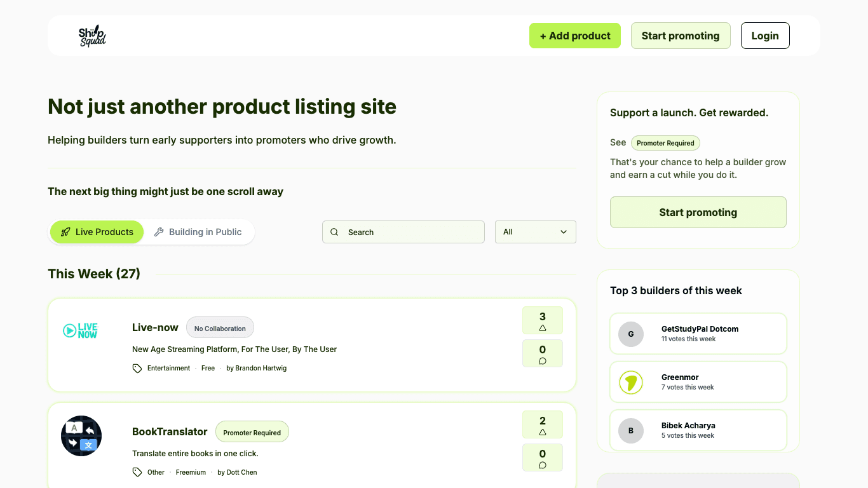Image resolution: width=868 pixels, height=488 pixels.
Task: Upvote the BookTranslator product
Action: tap(542, 424)
